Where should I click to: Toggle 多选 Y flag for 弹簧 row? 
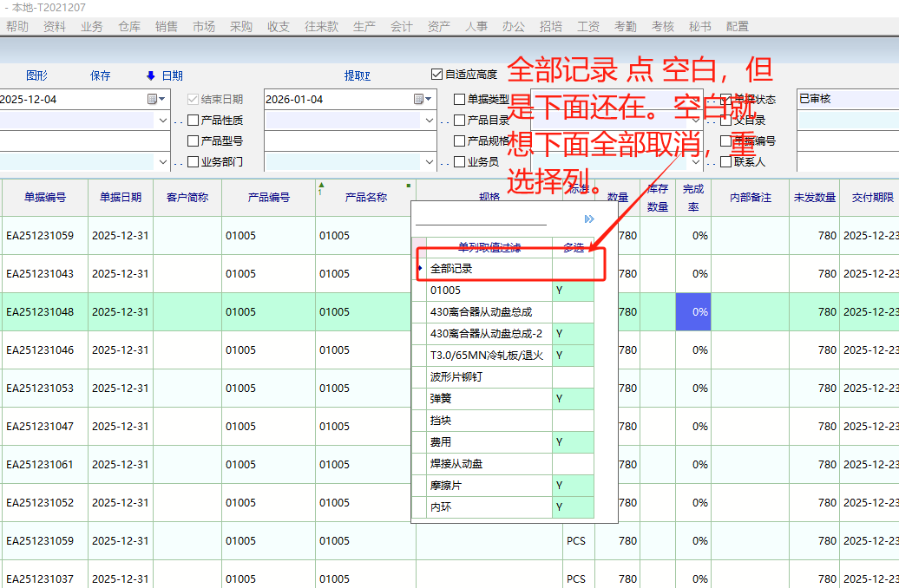[x=573, y=399]
